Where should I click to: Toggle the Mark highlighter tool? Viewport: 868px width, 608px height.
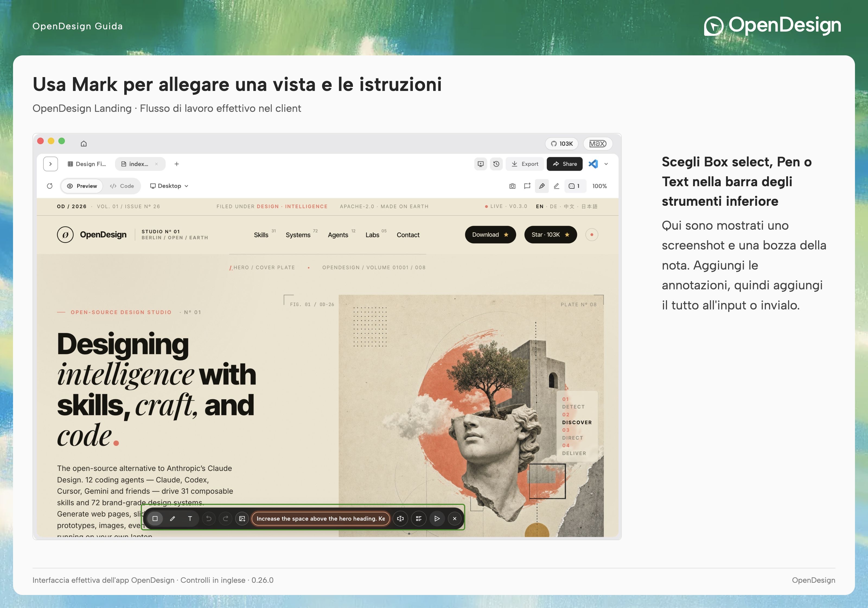coord(542,186)
